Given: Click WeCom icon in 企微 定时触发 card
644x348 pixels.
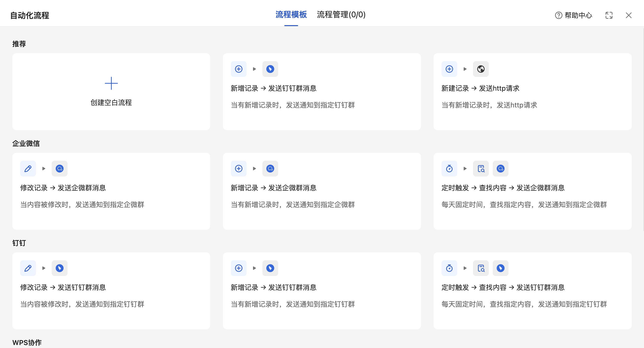Looking at the screenshot, I should (501, 169).
